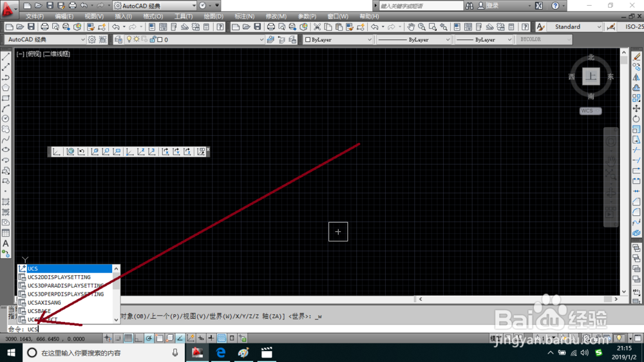Image resolution: width=644 pixels, height=362 pixels.
Task: Click the Cut scissors icon
Action: [317, 26]
